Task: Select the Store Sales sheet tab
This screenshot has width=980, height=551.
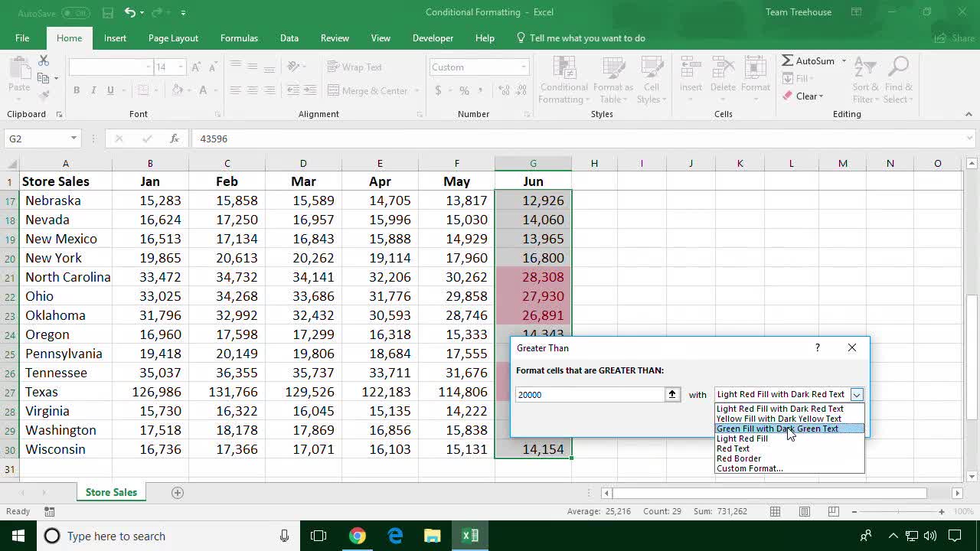Action: pyautogui.click(x=111, y=492)
